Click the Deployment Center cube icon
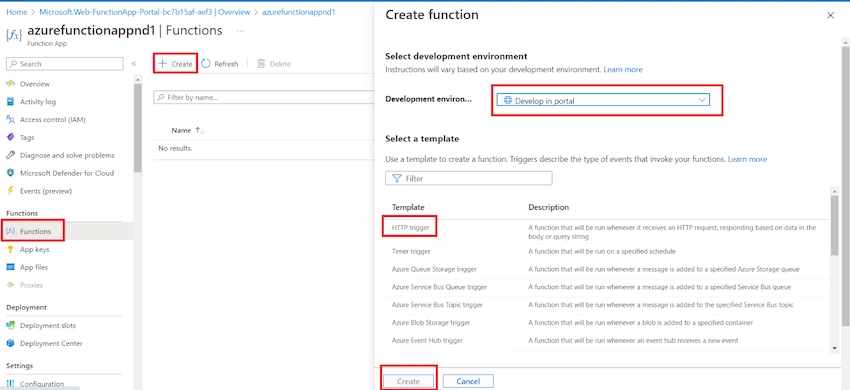This screenshot has width=850, height=390. tap(10, 344)
